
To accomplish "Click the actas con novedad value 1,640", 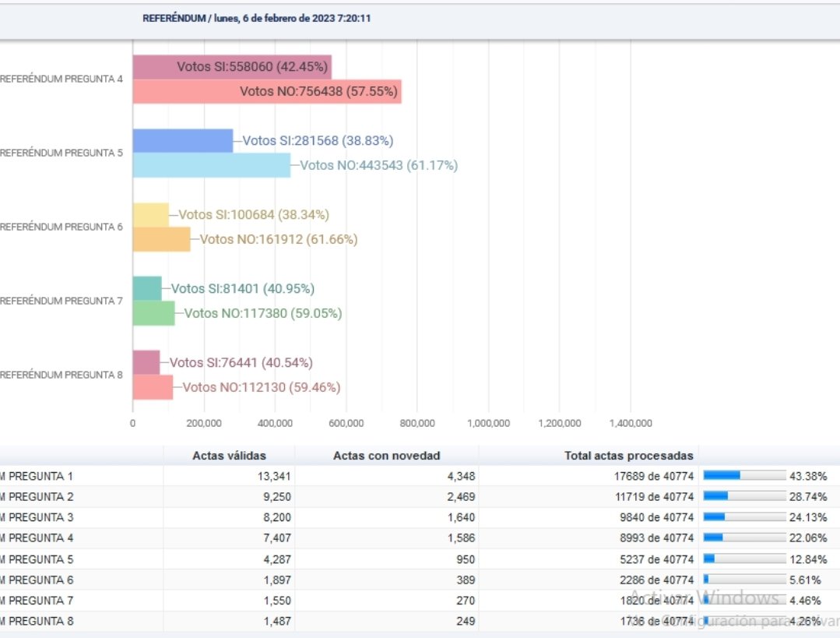I will point(461,517).
